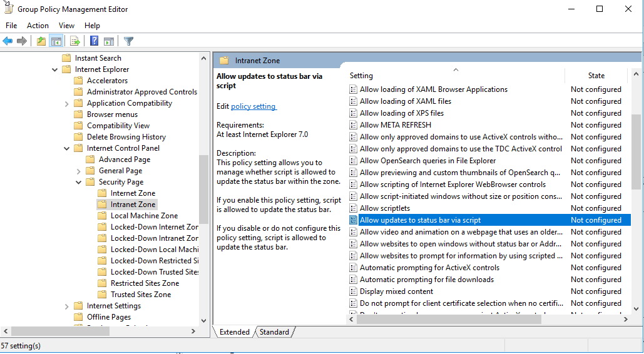The height and width of the screenshot is (354, 644).
Task: Toggle the Show/Hide Action Pane icon
Action: click(x=109, y=41)
